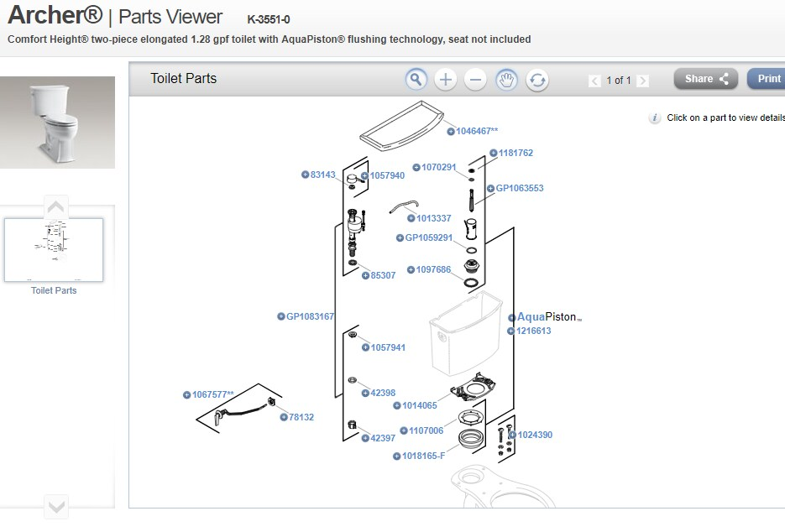The height and width of the screenshot is (532, 785).
Task: Click the plus marker beside 78132
Action: [x=284, y=417]
